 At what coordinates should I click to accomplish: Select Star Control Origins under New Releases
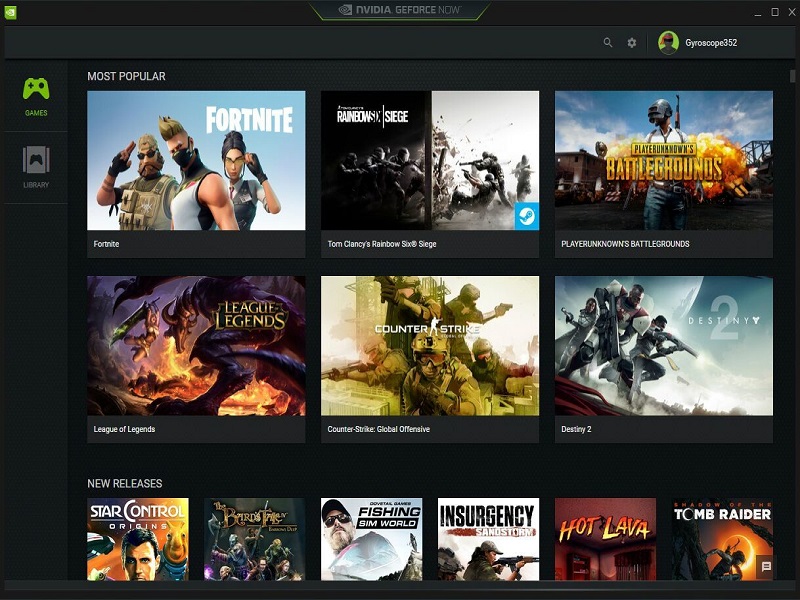(x=138, y=539)
